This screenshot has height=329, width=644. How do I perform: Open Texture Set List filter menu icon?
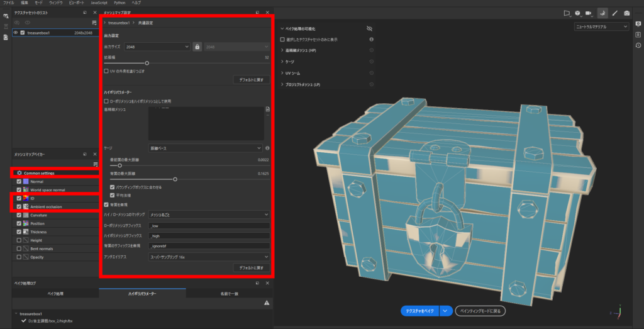point(94,23)
